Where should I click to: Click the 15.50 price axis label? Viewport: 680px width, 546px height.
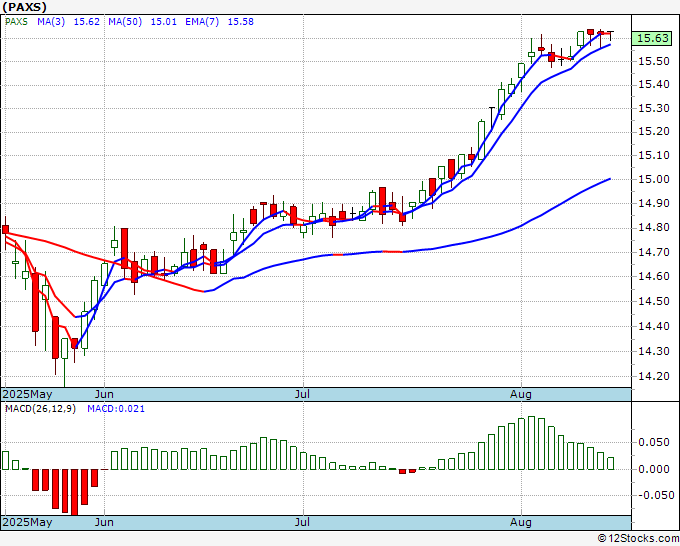point(654,61)
